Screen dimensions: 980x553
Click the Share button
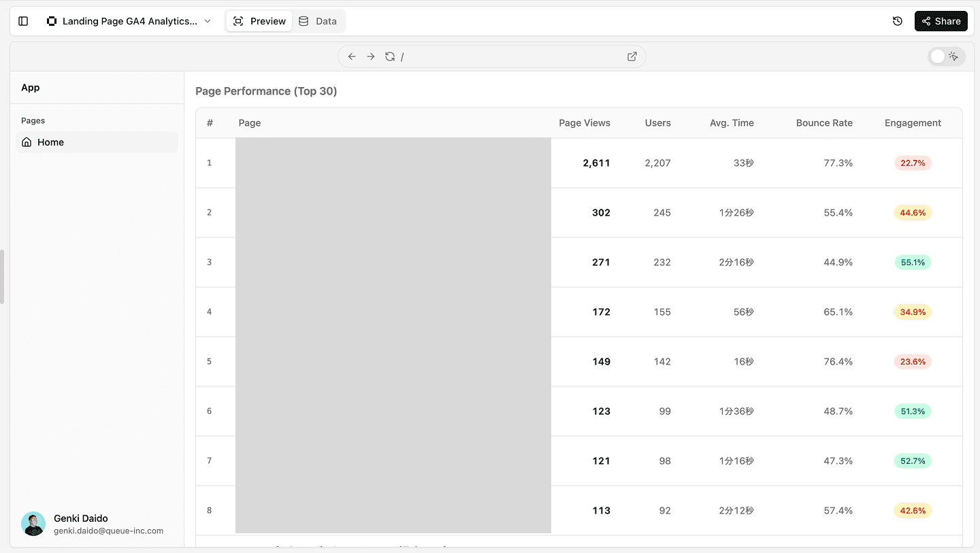tap(941, 21)
